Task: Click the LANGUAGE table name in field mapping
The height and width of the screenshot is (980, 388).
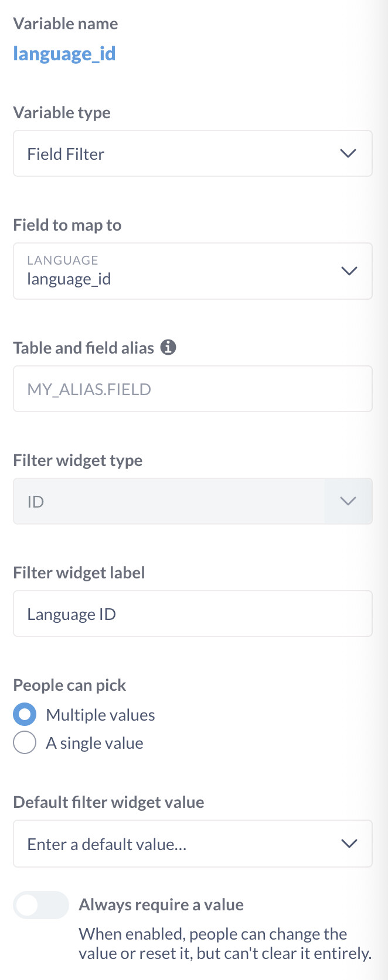Action: click(63, 260)
